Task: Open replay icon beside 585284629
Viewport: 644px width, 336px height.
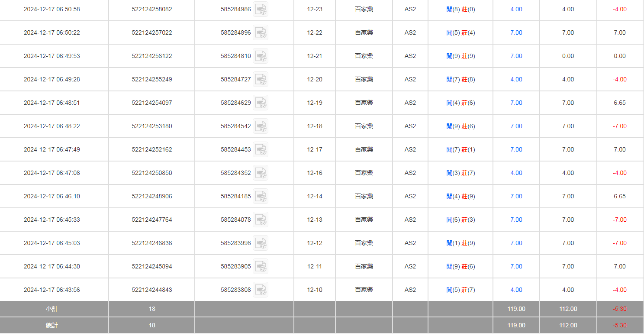Action: click(x=261, y=103)
